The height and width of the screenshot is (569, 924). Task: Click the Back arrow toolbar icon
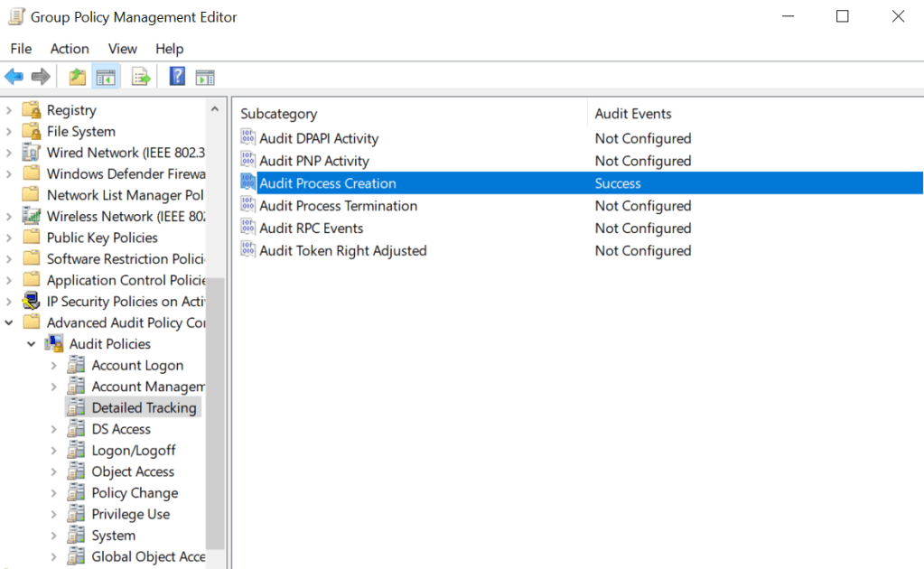pos(14,77)
